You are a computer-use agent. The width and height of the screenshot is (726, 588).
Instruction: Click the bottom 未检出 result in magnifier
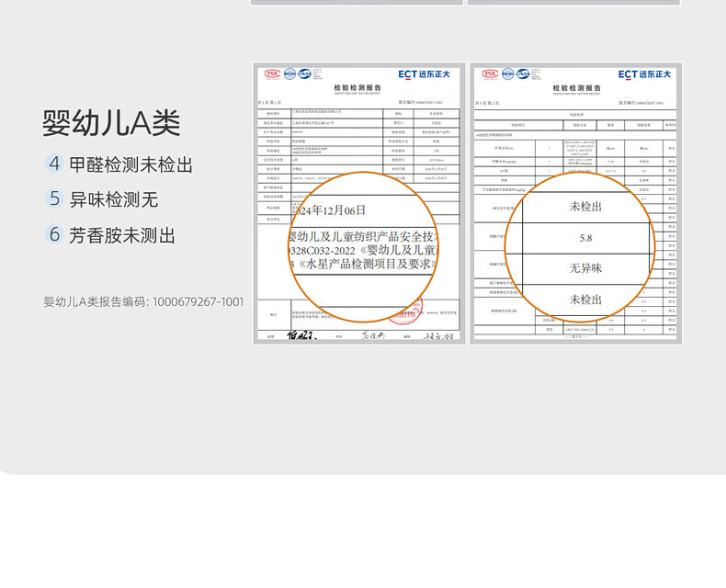point(586,300)
